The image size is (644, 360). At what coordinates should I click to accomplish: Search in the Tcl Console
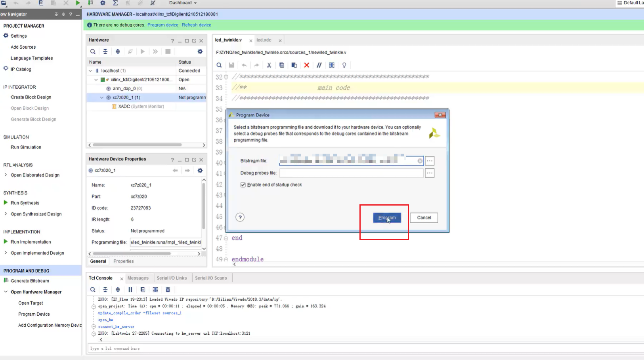pyautogui.click(x=93, y=290)
